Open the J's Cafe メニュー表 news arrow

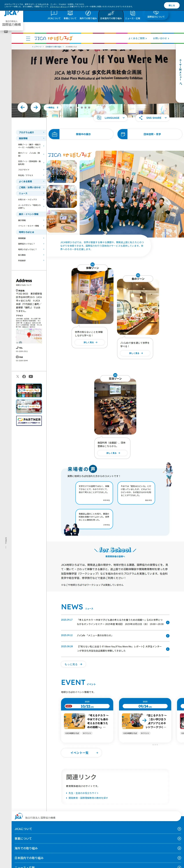(168, 636)
